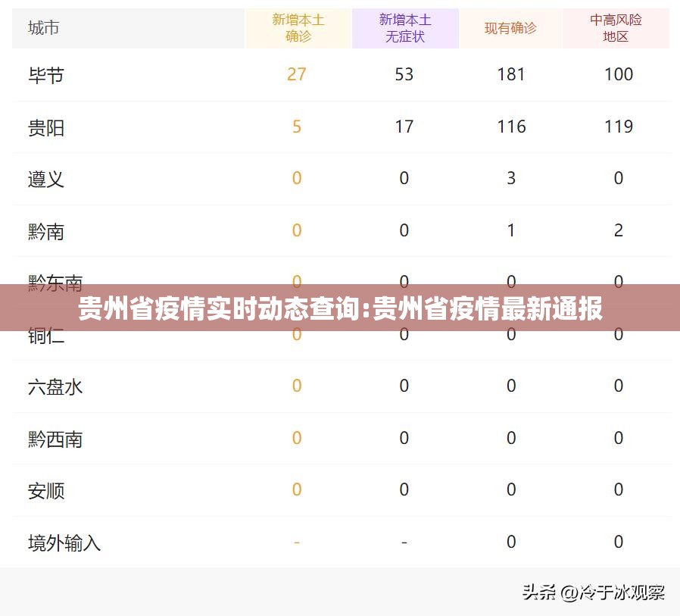680x616 pixels.
Task: Click the 头条 @冷于冰观察 watermark
Action: 593,592
